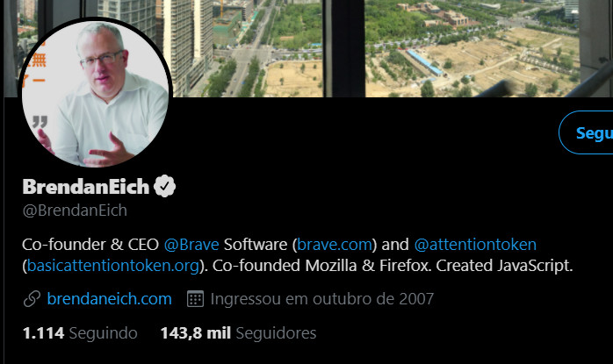Click the calendar icon next to join date
This screenshot has height=364, width=613.
click(195, 299)
